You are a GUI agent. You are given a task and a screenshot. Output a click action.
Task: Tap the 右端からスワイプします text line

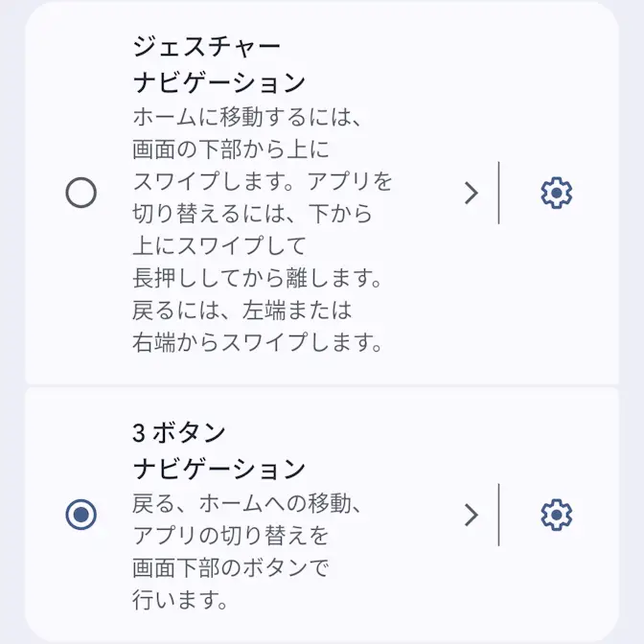[257, 342]
